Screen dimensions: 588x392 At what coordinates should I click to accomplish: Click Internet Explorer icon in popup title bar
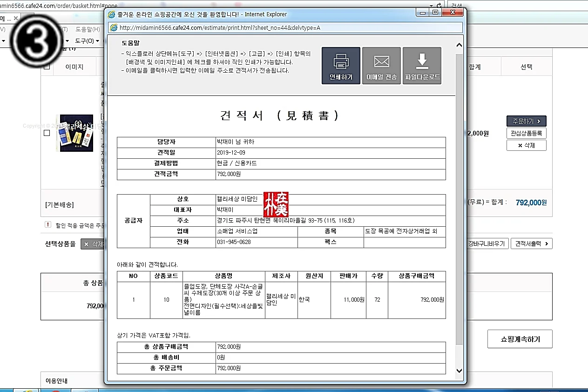[x=112, y=14]
